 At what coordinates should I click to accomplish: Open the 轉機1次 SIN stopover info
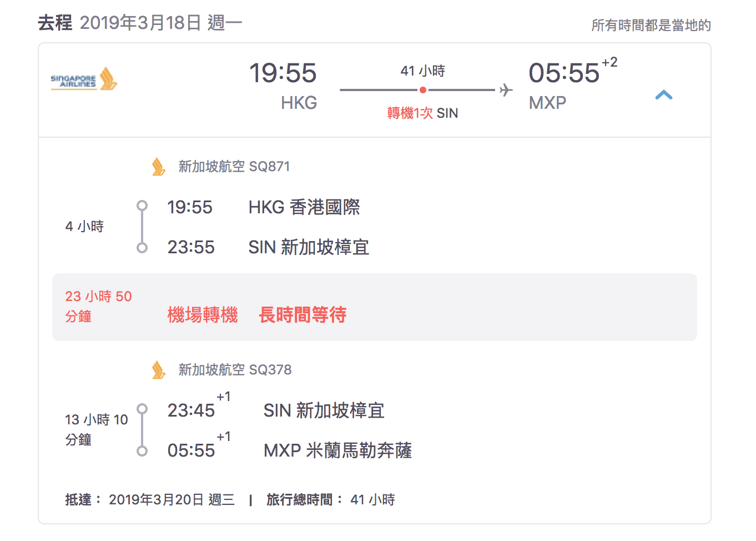423,113
